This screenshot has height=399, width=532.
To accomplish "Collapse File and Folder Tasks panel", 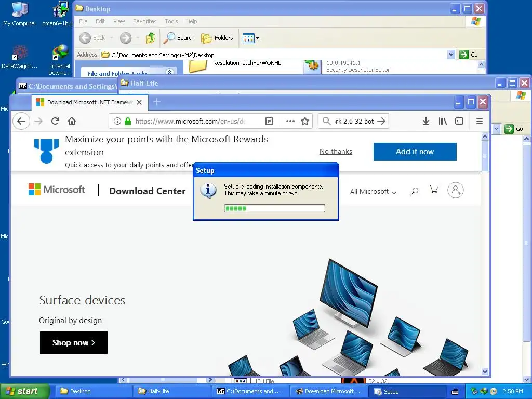I will coord(170,72).
